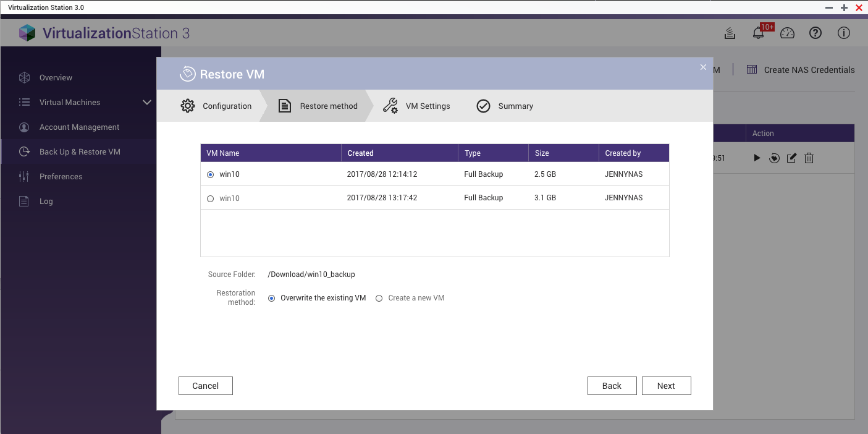This screenshot has width=868, height=434.
Task: Click the Created column header
Action: 400,153
